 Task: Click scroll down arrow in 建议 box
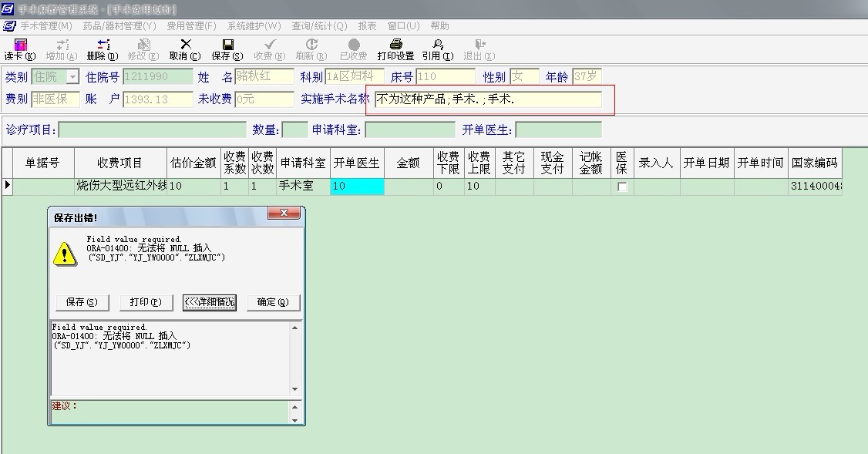[295, 420]
